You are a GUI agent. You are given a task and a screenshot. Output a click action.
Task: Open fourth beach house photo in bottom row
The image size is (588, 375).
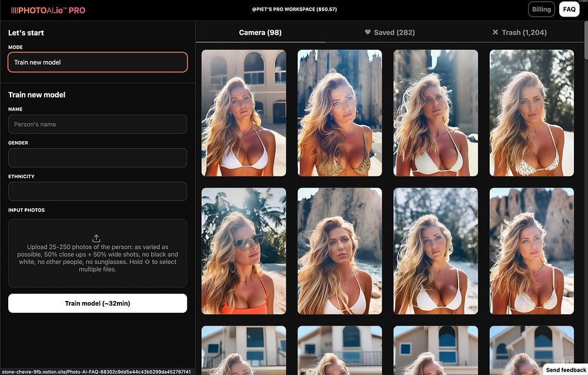click(x=532, y=350)
